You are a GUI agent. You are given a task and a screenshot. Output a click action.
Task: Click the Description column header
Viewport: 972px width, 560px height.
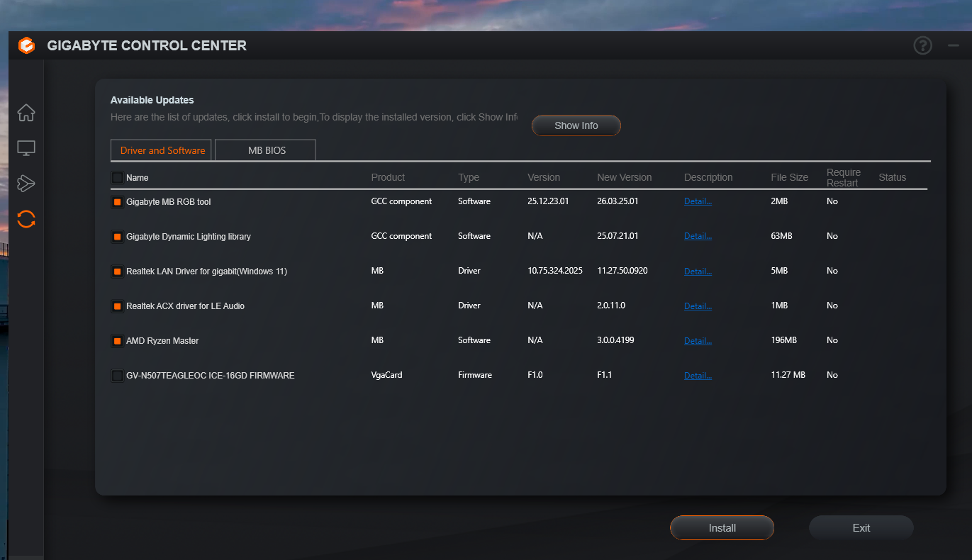click(x=708, y=177)
